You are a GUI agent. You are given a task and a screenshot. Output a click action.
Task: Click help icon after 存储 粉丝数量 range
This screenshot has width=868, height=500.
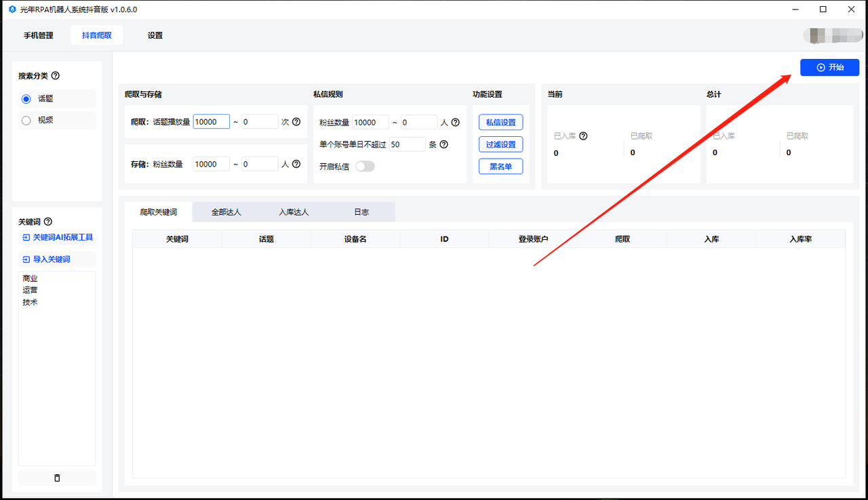coord(296,164)
